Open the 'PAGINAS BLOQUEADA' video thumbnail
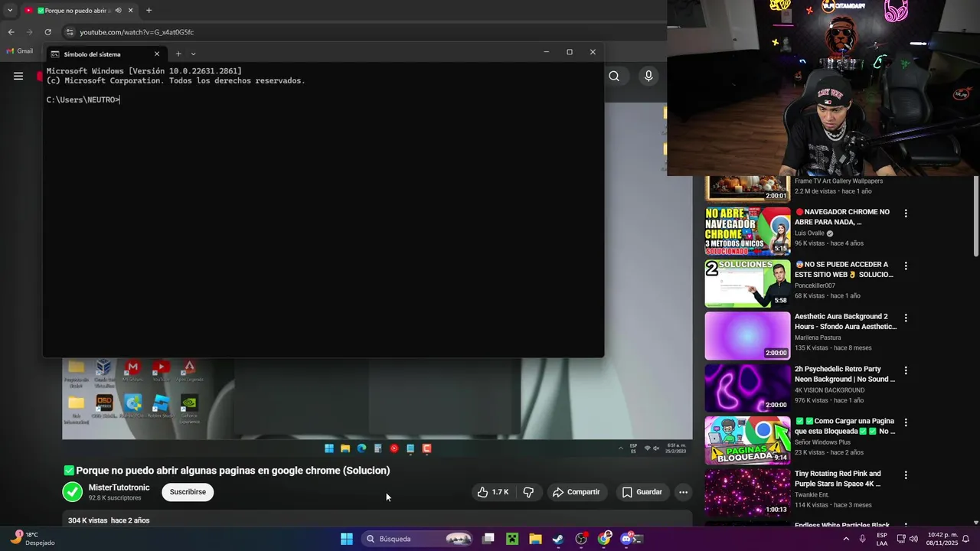Viewport: 980px width, 551px height. [x=747, y=440]
